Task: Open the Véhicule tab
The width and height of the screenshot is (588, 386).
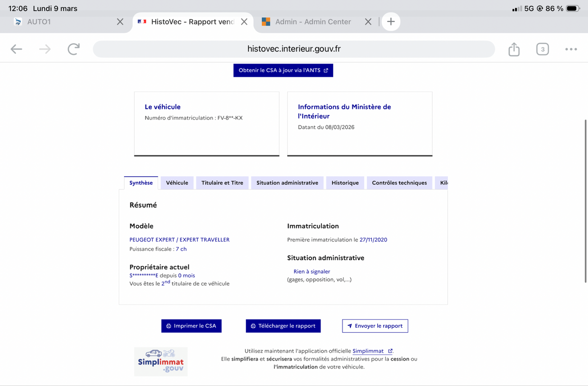Action: click(177, 183)
